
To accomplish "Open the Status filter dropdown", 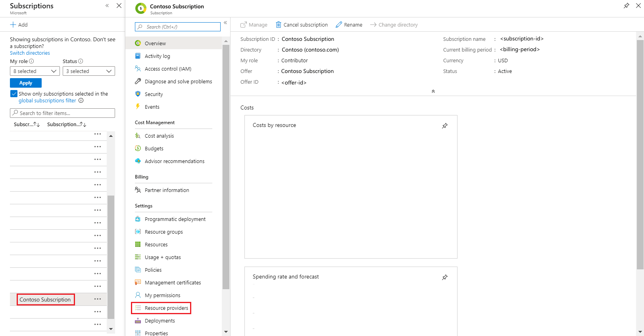I will pos(89,71).
